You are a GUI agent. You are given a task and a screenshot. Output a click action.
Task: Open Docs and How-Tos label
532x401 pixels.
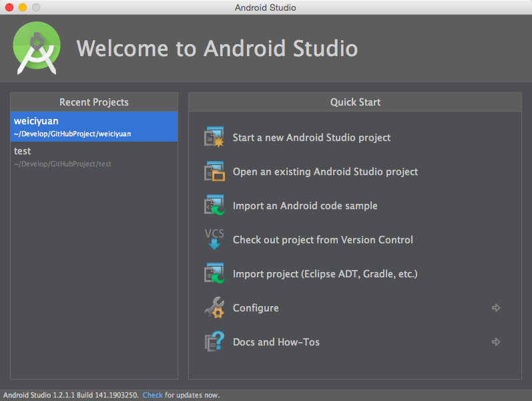pos(276,342)
